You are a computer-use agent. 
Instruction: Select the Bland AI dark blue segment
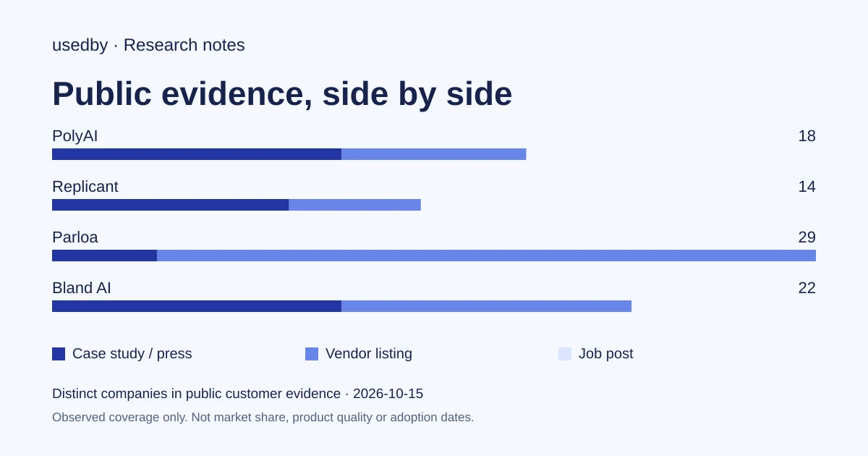[197, 306]
